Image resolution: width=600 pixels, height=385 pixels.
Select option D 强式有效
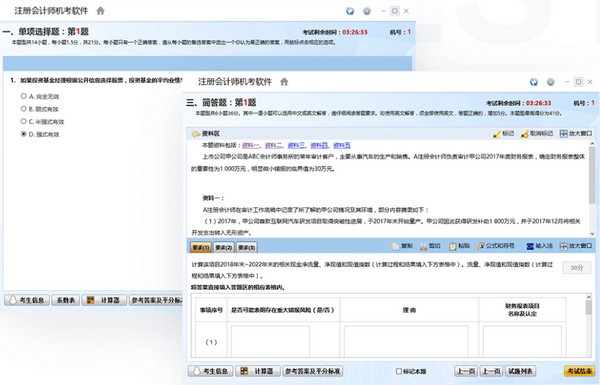pos(24,134)
